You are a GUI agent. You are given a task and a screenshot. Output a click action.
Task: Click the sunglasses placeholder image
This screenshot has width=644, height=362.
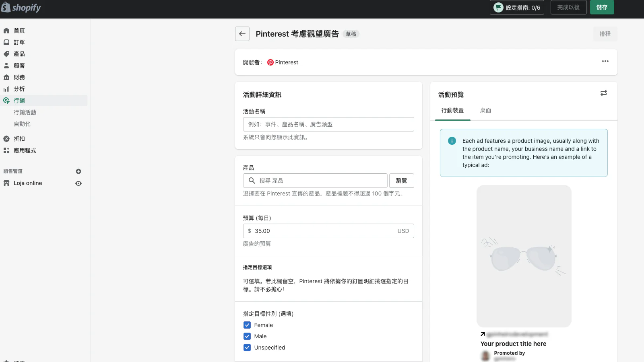coord(524,256)
